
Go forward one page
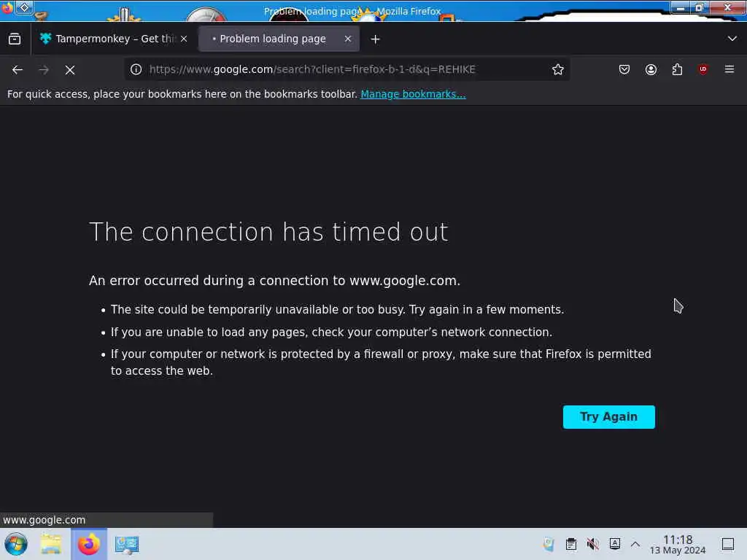[x=44, y=69]
